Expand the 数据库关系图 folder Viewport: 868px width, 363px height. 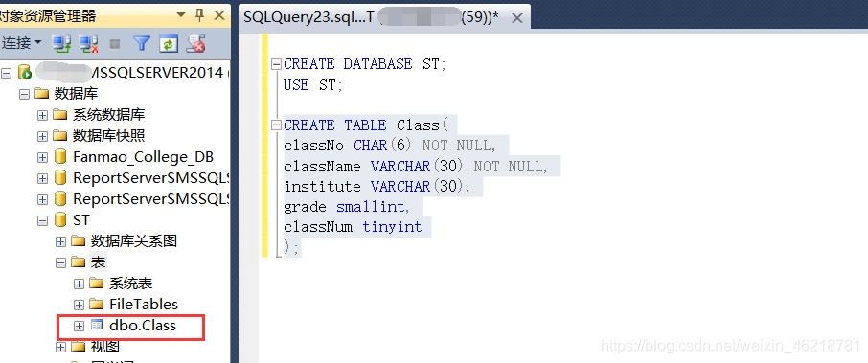[x=61, y=241]
